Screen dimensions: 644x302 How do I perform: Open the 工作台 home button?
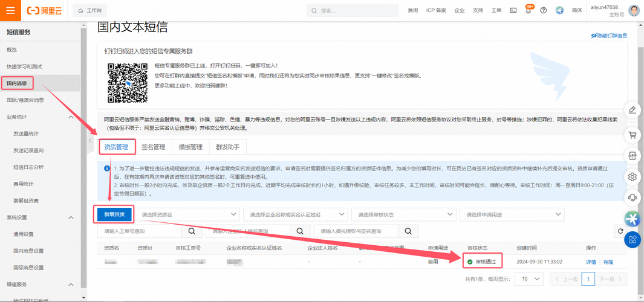90,11
